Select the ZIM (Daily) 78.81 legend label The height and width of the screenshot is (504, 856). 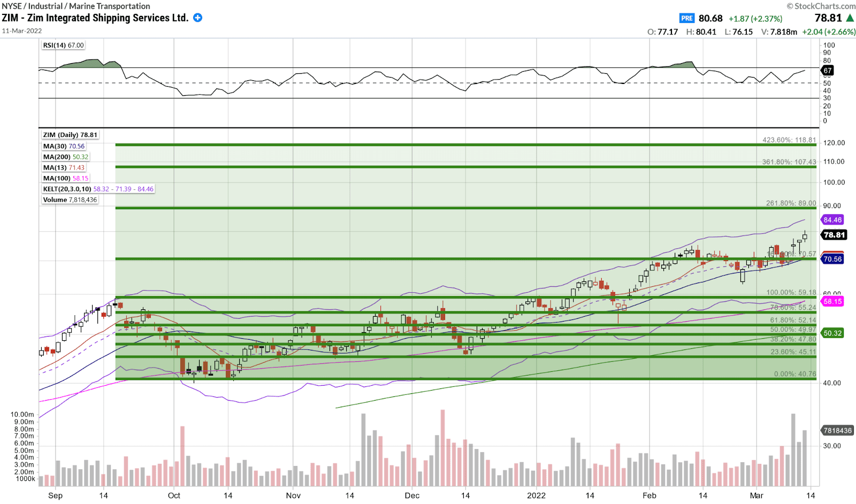click(71, 135)
